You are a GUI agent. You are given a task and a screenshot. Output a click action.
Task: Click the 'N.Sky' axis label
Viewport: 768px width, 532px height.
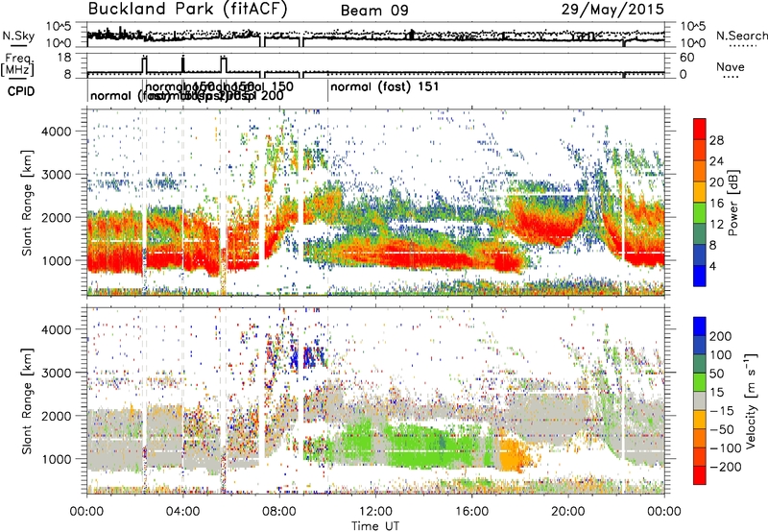point(18,36)
